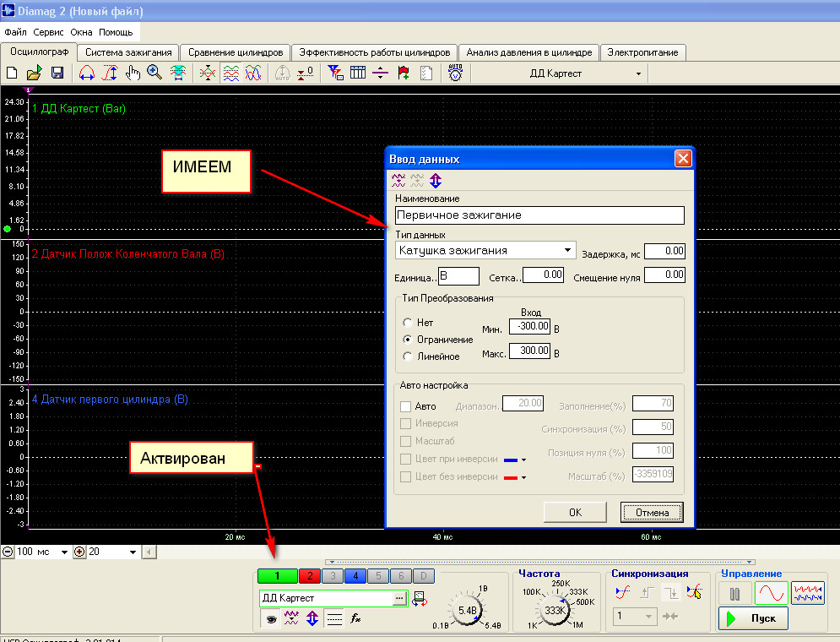Click the purple divider line toolbar icon
This screenshot has height=642, width=840.
pyautogui.click(x=381, y=73)
